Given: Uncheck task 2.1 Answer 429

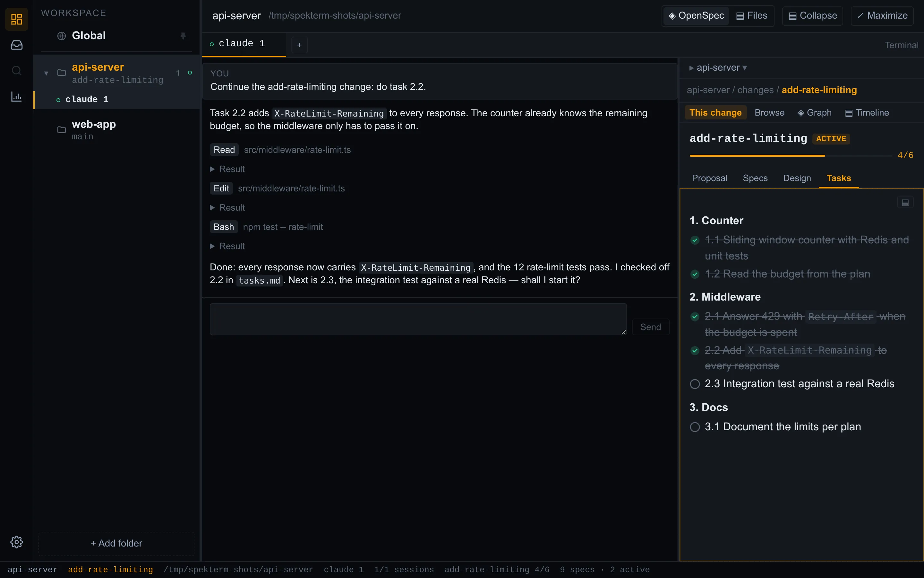Looking at the screenshot, I should pos(695,317).
